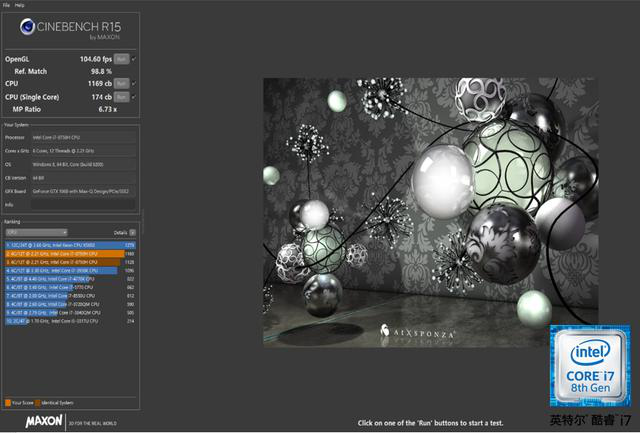640x433 pixels.
Task: Click the Cores x GHz field value
Action: coord(83,151)
